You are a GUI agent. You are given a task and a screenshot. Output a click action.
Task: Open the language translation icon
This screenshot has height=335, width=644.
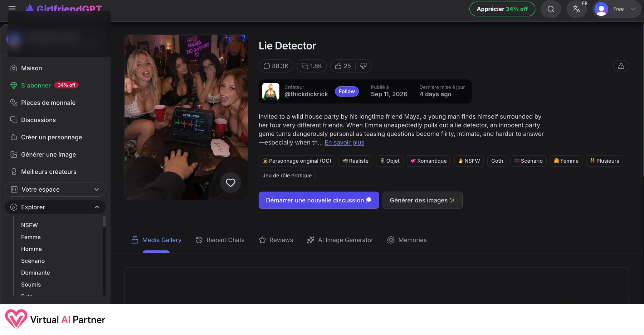click(577, 9)
